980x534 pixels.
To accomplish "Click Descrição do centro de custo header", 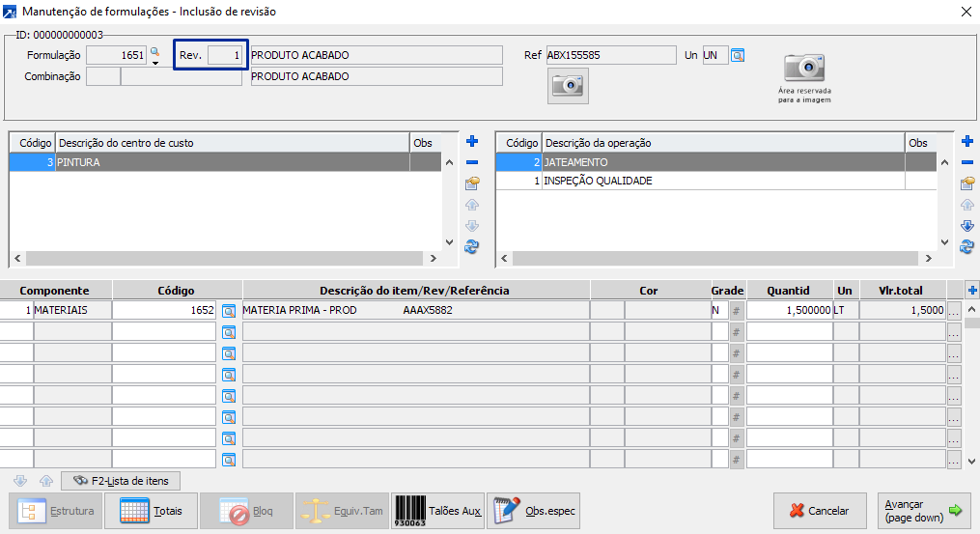I will pyautogui.click(x=233, y=143).
